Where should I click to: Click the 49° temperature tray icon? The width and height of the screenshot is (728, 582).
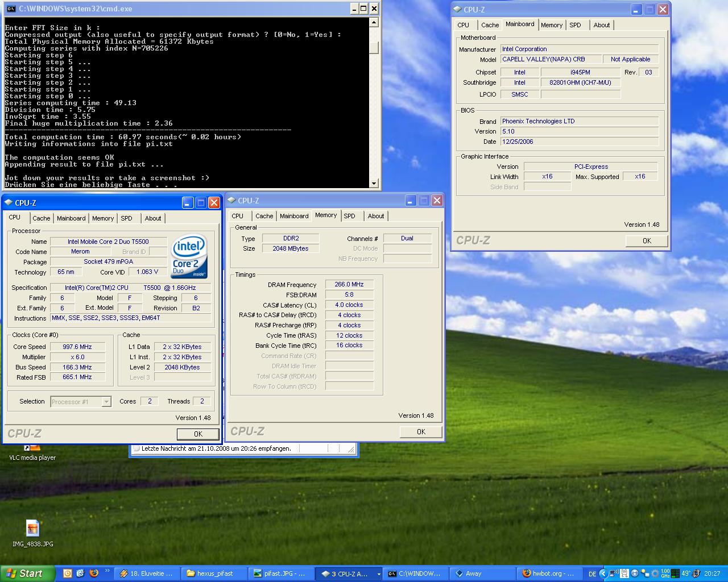pos(686,573)
